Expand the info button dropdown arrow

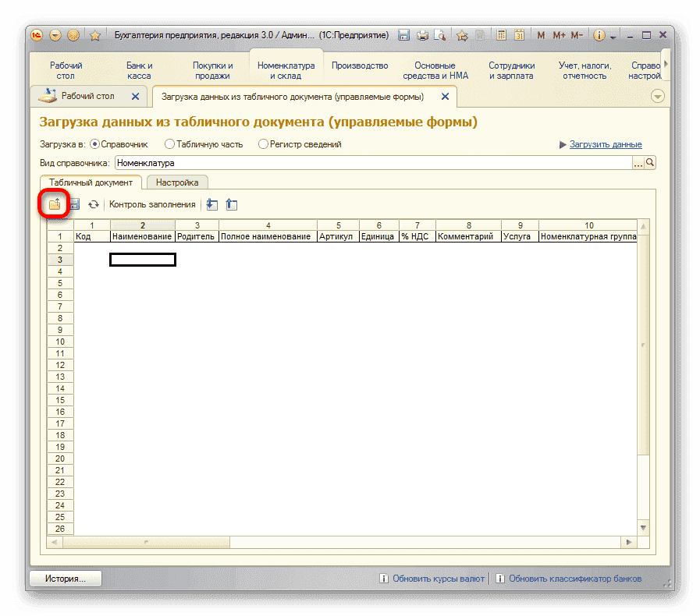tap(613, 35)
